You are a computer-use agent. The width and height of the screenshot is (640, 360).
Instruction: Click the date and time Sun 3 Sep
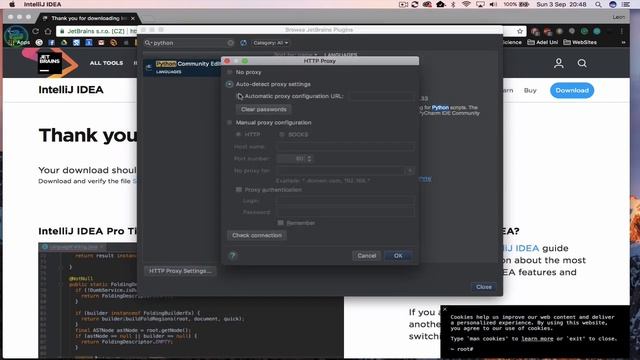[561, 4]
